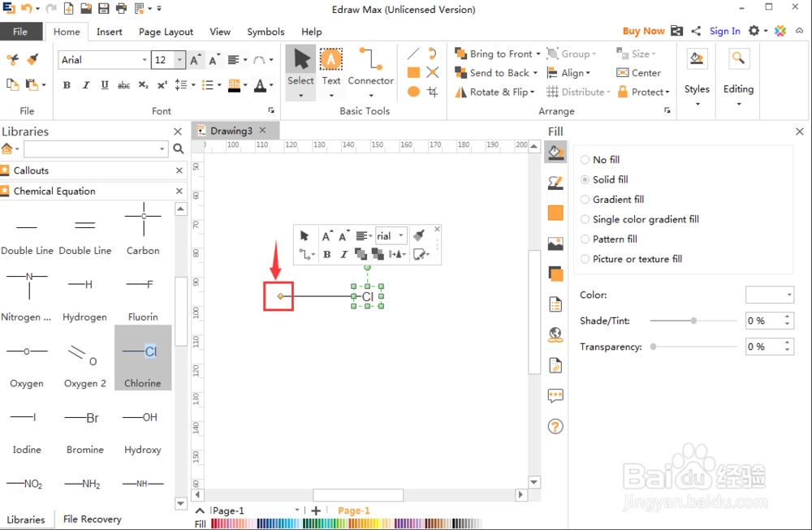Expand Bring to Front options
This screenshot has height=530, width=812.
[x=538, y=54]
